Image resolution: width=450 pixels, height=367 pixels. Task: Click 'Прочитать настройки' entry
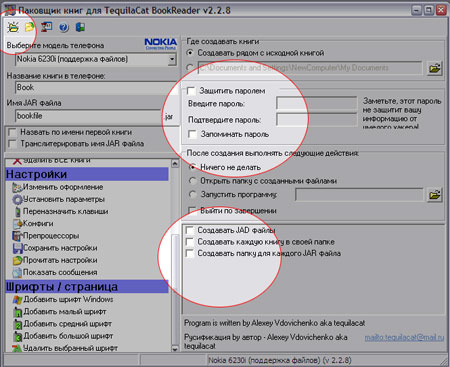point(60,260)
